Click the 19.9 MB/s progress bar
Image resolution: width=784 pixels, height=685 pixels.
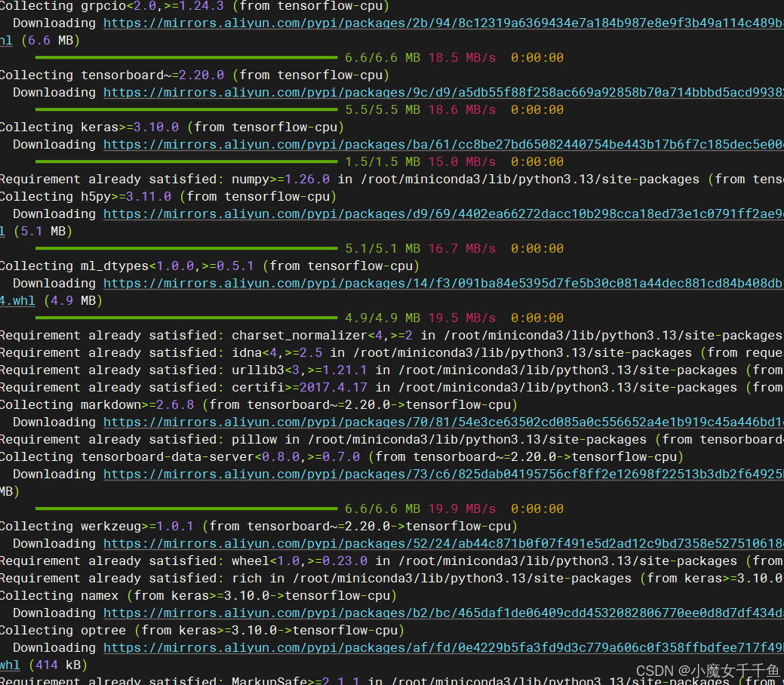(186, 508)
